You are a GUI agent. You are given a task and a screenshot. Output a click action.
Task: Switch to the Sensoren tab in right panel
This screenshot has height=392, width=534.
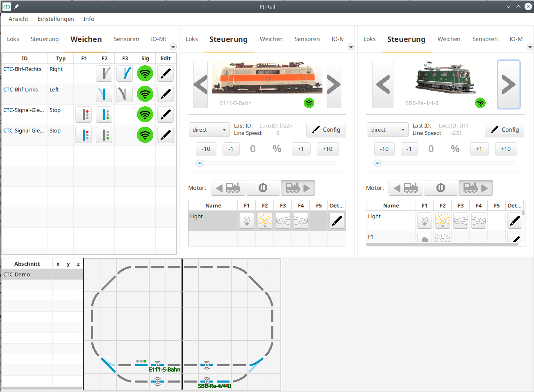coord(485,39)
